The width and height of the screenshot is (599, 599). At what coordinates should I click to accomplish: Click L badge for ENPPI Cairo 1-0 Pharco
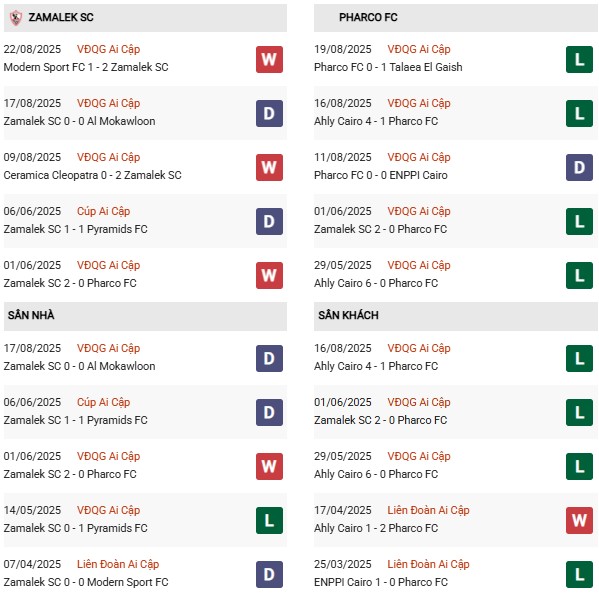579,574
